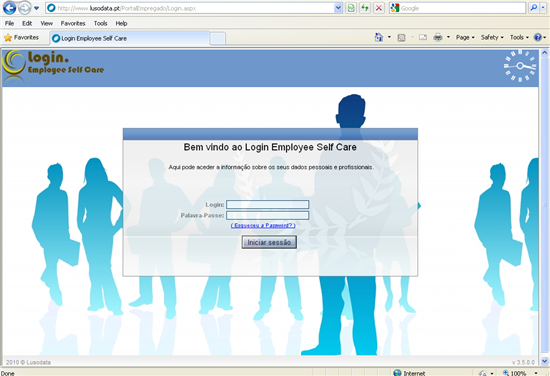
Task: Click the v 3.5.0.0 version text
Action: click(523, 362)
